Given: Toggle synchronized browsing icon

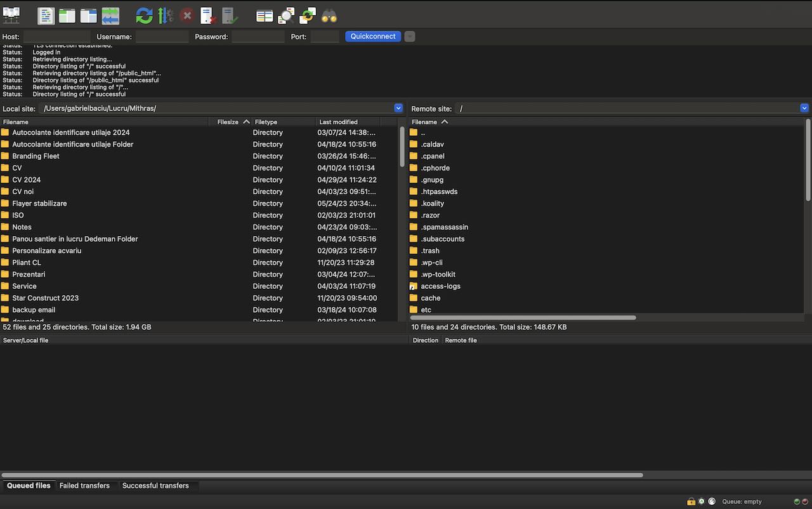Looking at the screenshot, I should tap(308, 15).
